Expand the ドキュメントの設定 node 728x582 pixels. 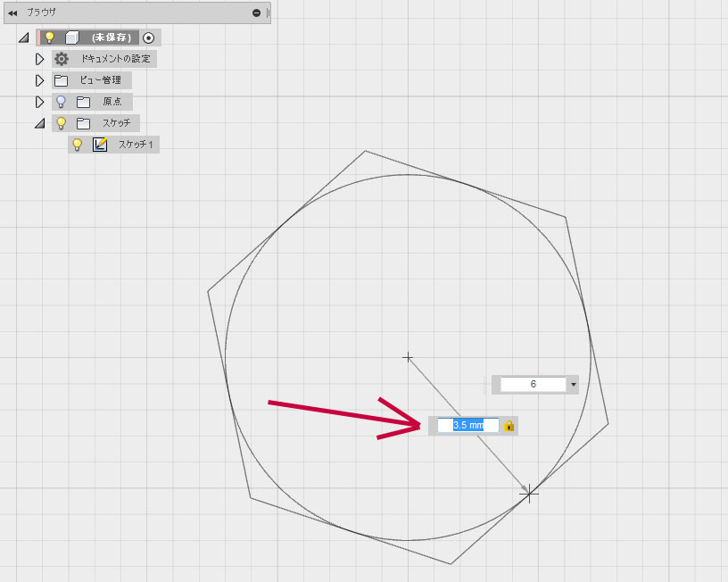click(x=39, y=59)
